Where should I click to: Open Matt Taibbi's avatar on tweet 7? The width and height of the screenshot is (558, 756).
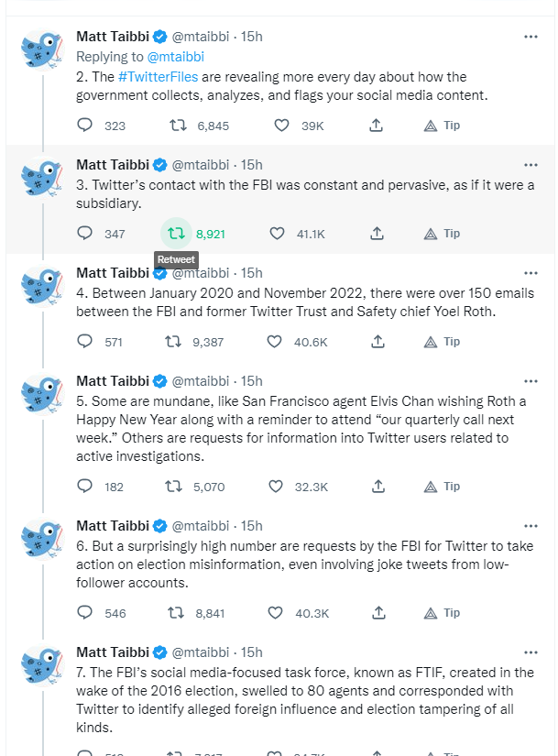click(x=41, y=670)
